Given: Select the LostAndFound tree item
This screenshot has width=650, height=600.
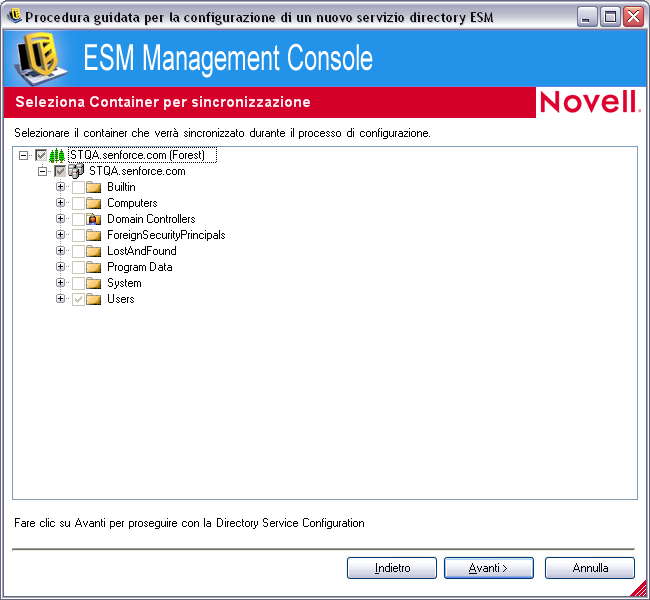Looking at the screenshot, I should 141,251.
